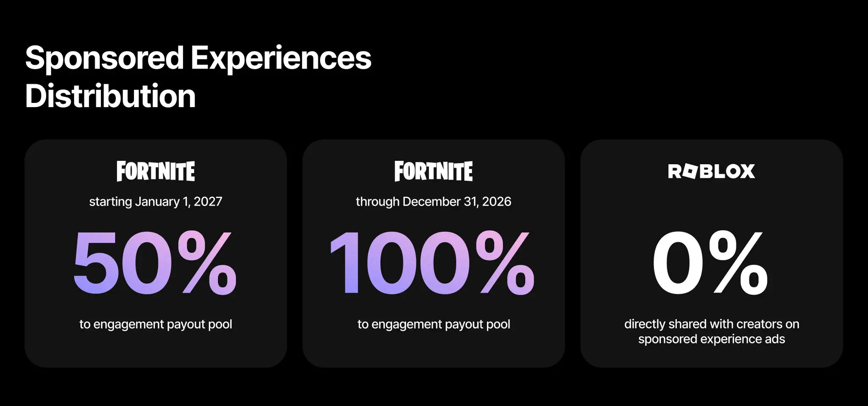Image resolution: width=868 pixels, height=406 pixels.
Task: Click the Roblox logo in the right card
Action: pos(711,171)
